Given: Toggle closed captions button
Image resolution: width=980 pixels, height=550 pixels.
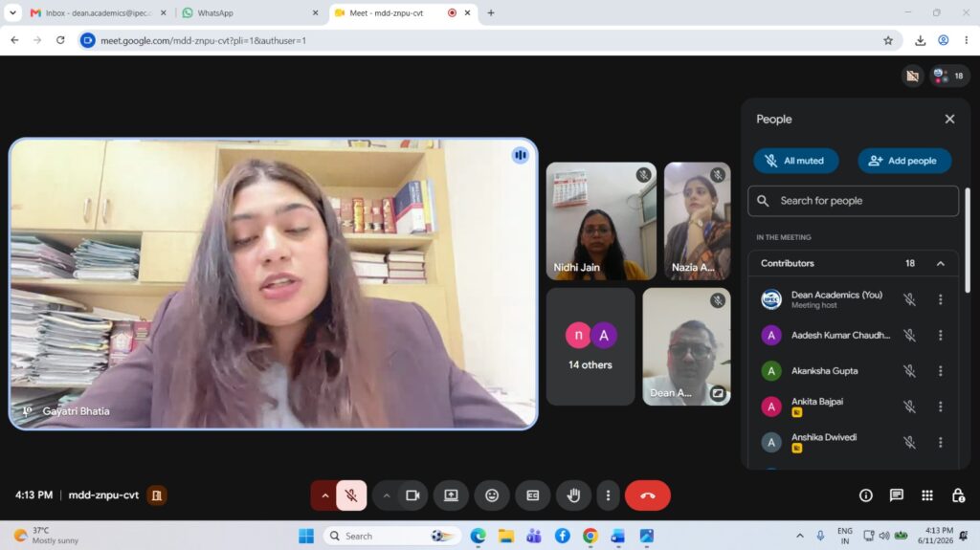Looking at the screenshot, I should [532, 495].
